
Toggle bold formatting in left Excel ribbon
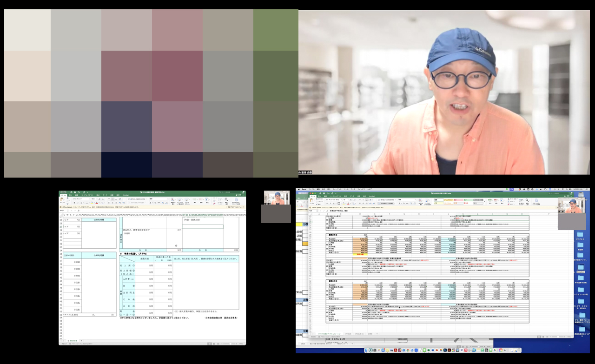click(74, 203)
